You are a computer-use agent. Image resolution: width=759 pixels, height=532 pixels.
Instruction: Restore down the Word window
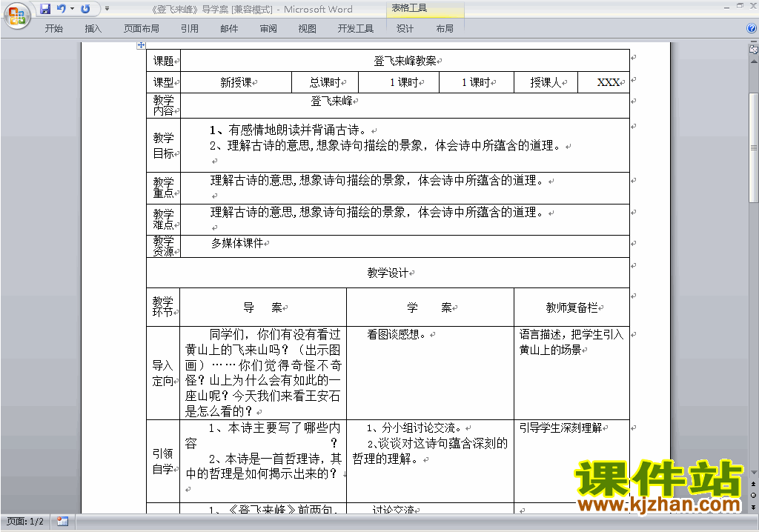pyautogui.click(x=740, y=6)
